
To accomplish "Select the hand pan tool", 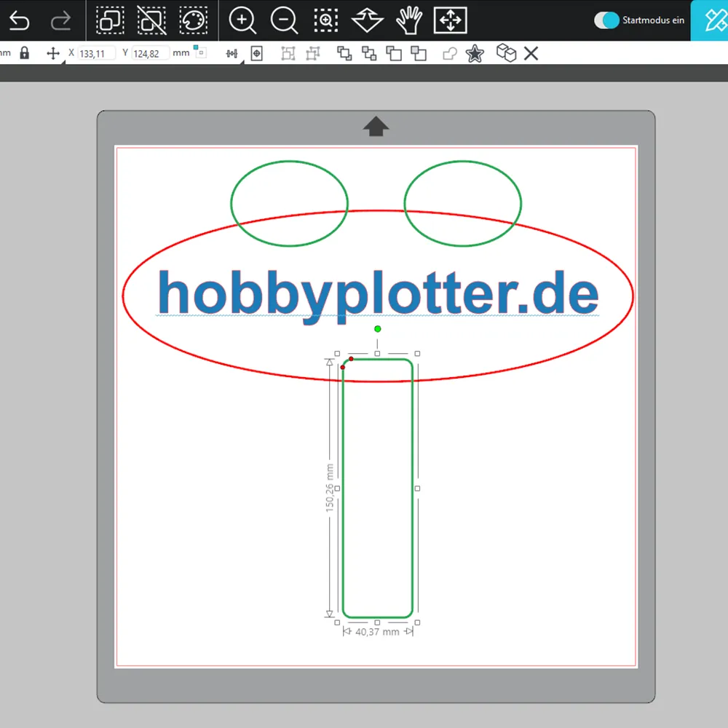I will point(409,20).
